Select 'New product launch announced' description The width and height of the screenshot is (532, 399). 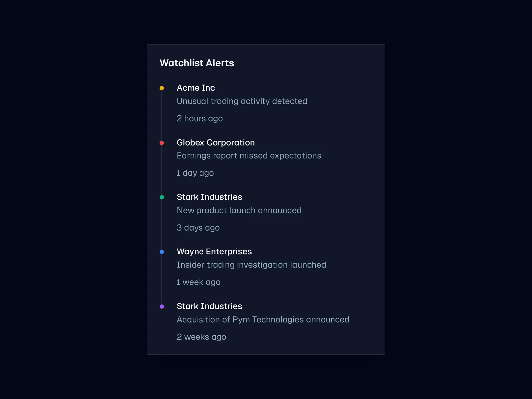click(x=239, y=210)
